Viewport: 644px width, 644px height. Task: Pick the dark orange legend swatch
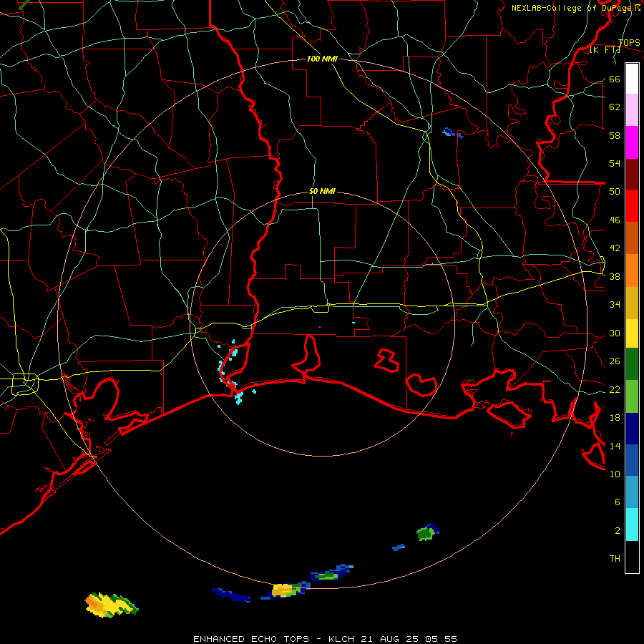[632, 238]
